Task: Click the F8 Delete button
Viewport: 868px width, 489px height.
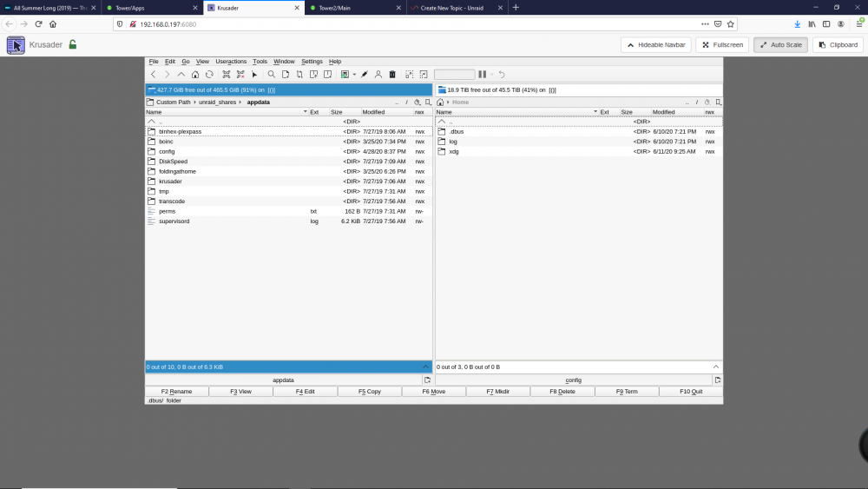Action: tap(562, 391)
